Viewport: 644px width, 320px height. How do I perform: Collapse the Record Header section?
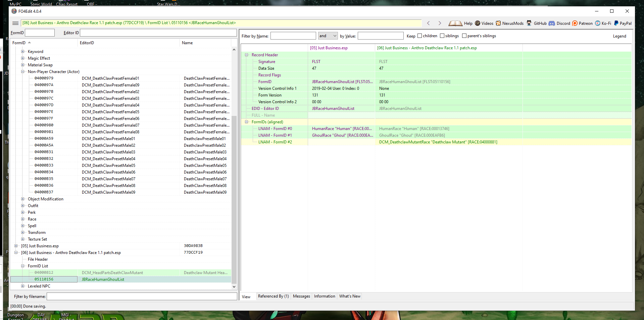click(x=247, y=55)
